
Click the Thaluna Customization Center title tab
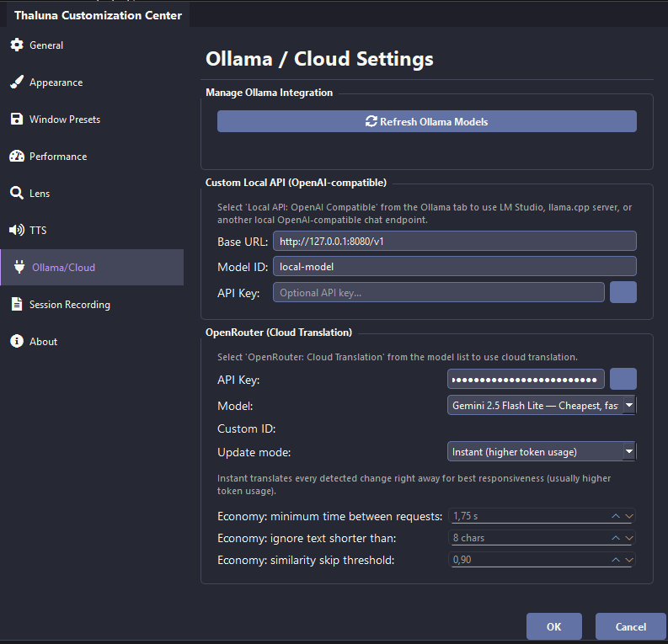point(98,15)
